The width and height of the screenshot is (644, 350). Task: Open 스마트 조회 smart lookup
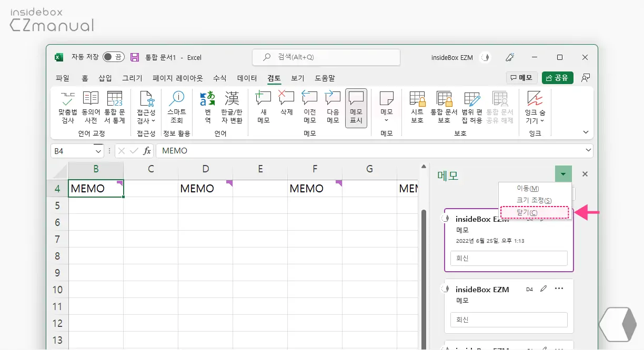tap(176, 108)
